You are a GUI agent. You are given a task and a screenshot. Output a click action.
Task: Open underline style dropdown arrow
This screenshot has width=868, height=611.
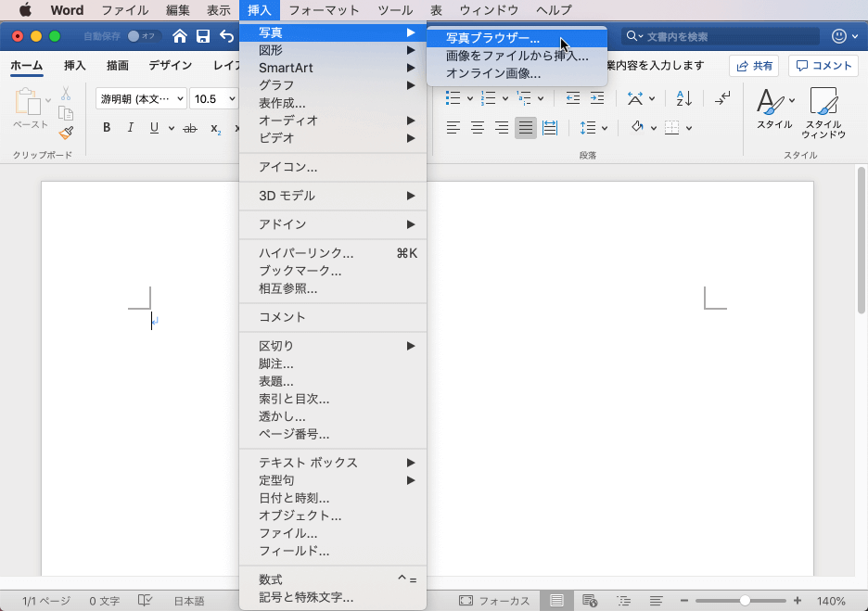click(x=172, y=128)
